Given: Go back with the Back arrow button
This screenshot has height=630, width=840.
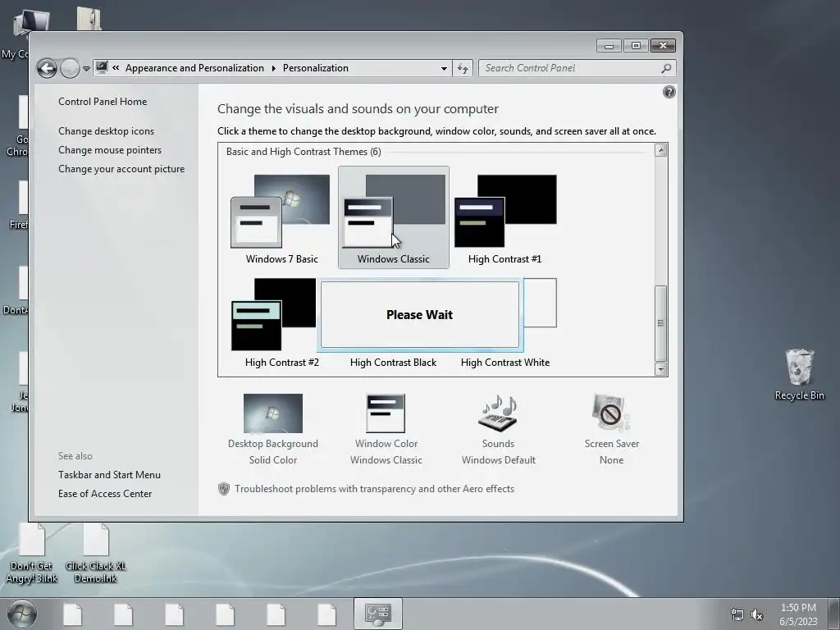Looking at the screenshot, I should tap(47, 68).
